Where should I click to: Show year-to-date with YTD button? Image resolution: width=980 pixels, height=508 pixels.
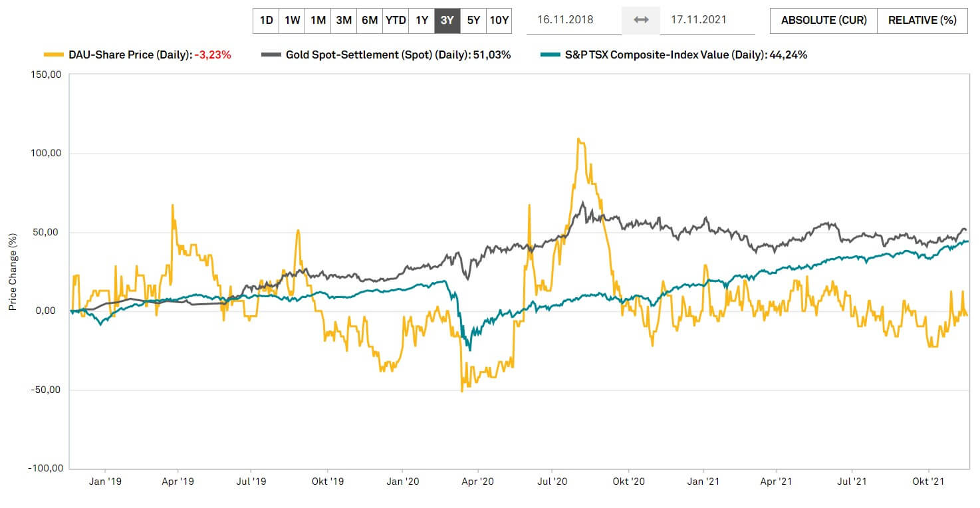click(396, 20)
